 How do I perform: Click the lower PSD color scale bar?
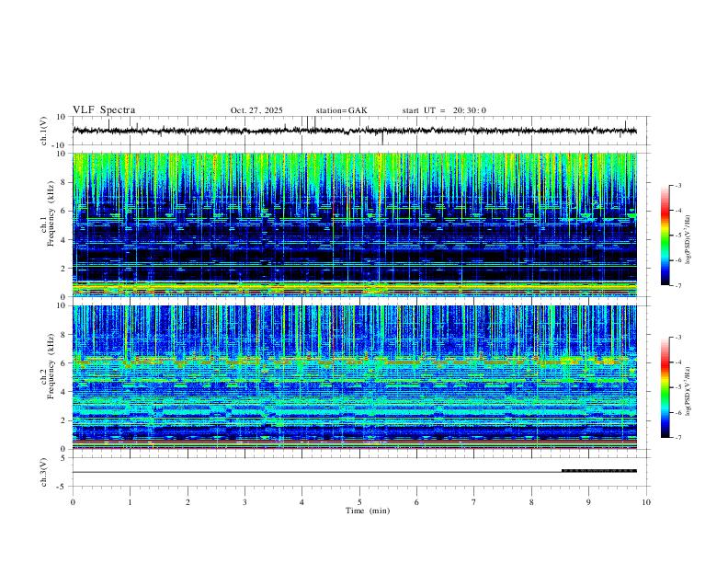pyautogui.click(x=665, y=387)
